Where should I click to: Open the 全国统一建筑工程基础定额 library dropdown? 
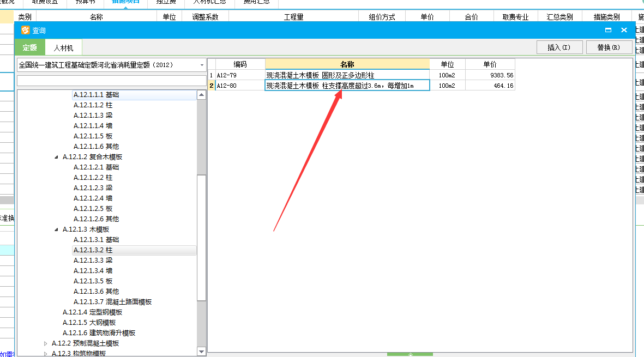point(202,65)
